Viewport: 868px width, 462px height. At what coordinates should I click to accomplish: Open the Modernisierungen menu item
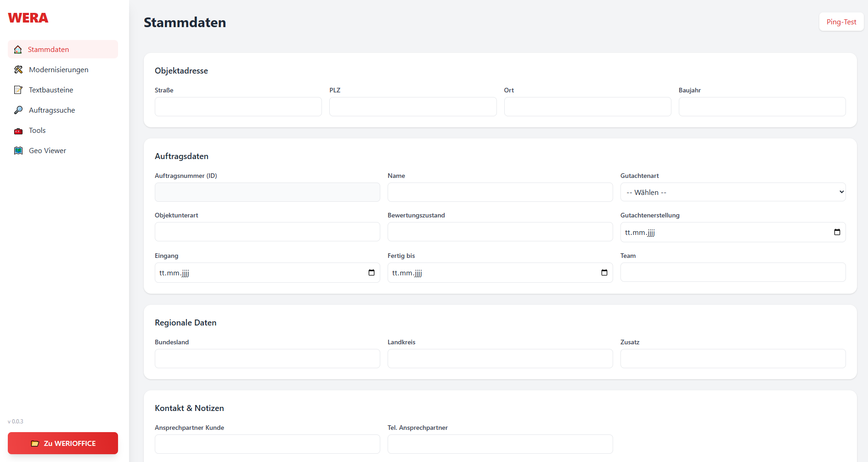(58, 70)
